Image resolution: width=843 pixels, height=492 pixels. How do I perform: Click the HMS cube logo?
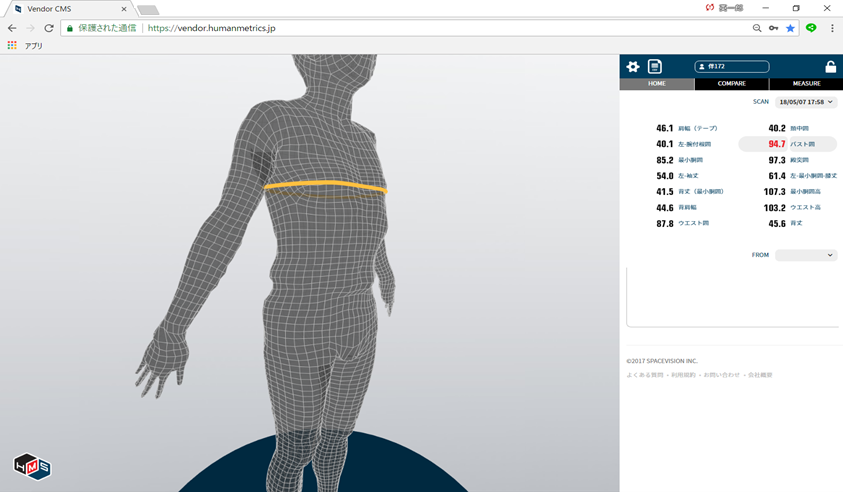(32, 467)
